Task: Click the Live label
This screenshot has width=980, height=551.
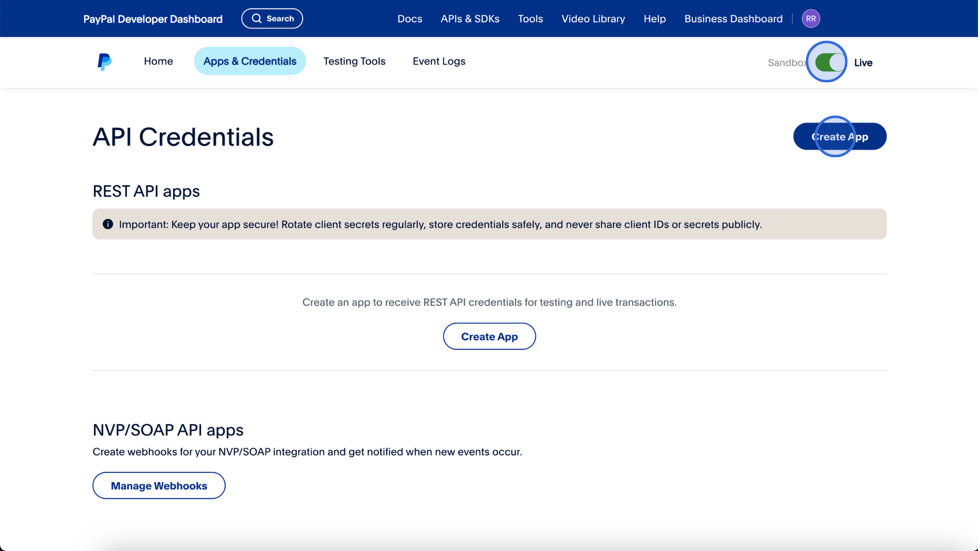Action: 863,63
